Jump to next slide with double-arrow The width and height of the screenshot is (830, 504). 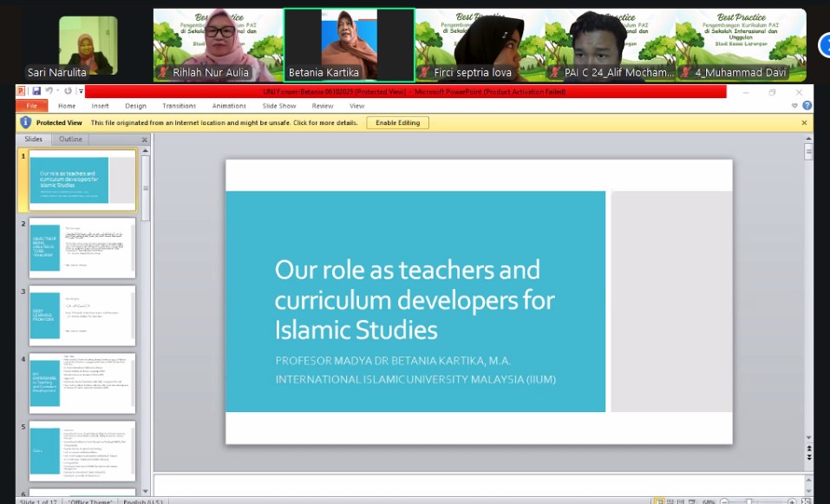[808, 457]
